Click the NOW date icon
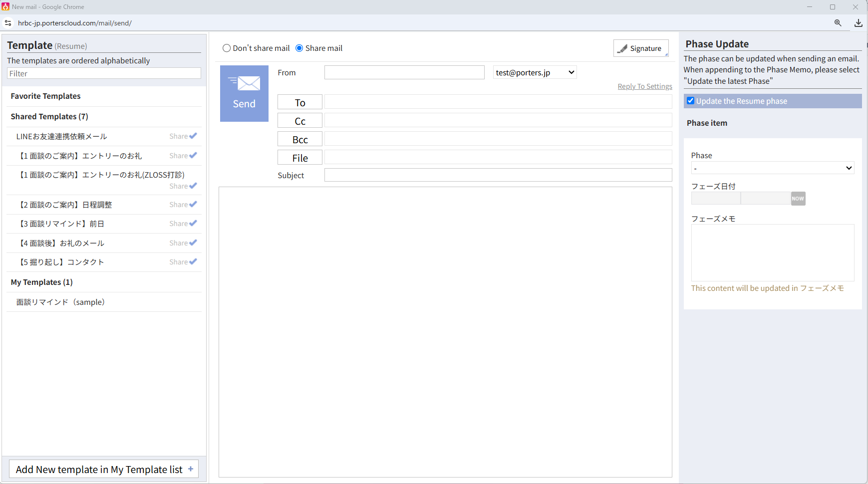This screenshot has width=868, height=484. (x=798, y=199)
